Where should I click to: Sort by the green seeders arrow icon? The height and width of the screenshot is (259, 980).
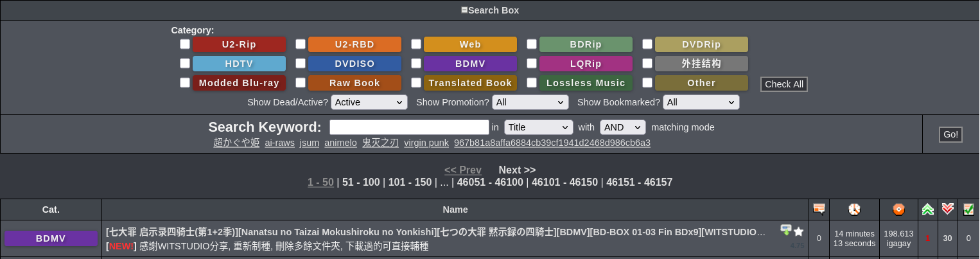(x=927, y=209)
